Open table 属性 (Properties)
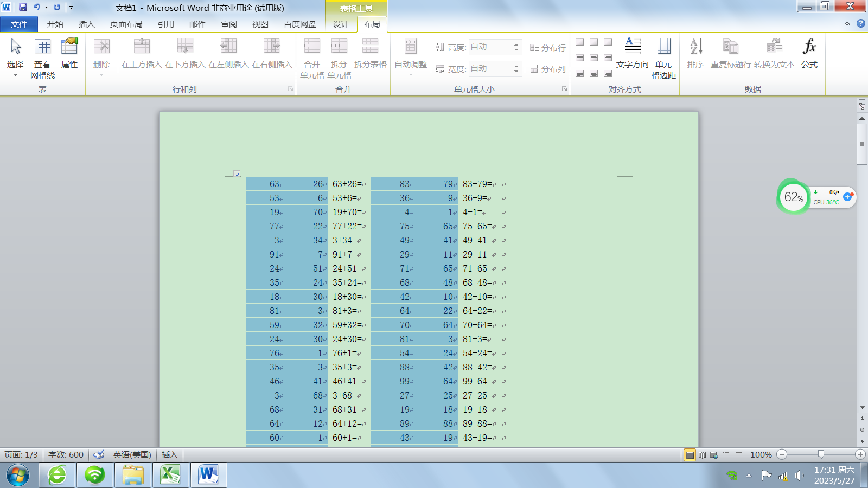Image resolution: width=868 pixels, height=488 pixels. tap(69, 53)
